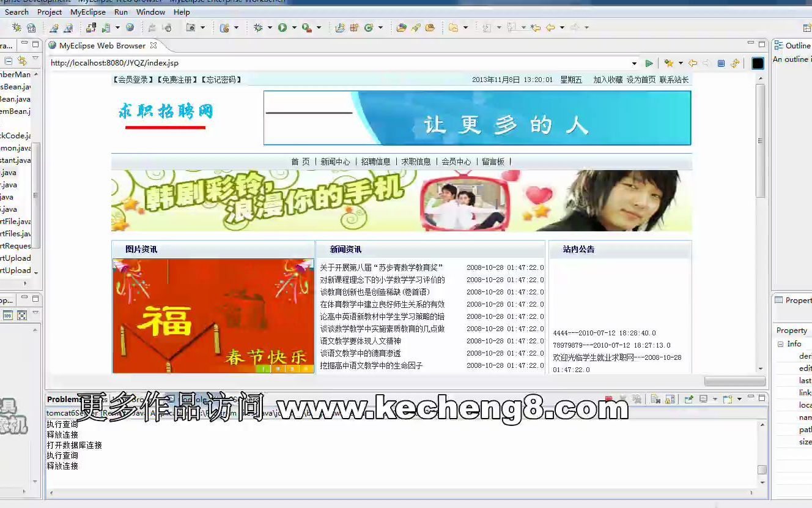Click the Add to Favorites star icon
812x508 pixels.
(x=668, y=63)
